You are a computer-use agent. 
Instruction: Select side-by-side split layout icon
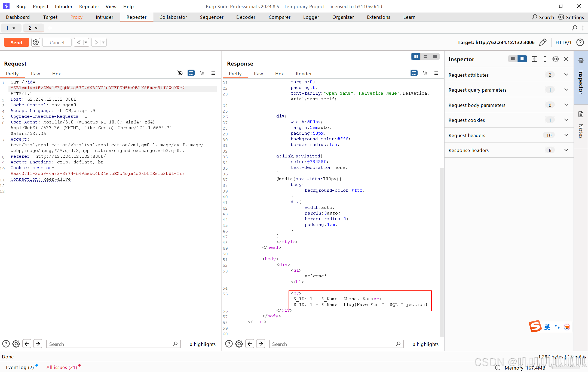click(x=416, y=56)
